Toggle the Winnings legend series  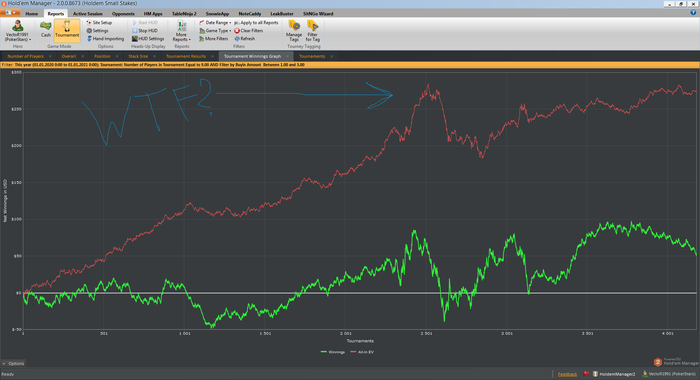333,352
